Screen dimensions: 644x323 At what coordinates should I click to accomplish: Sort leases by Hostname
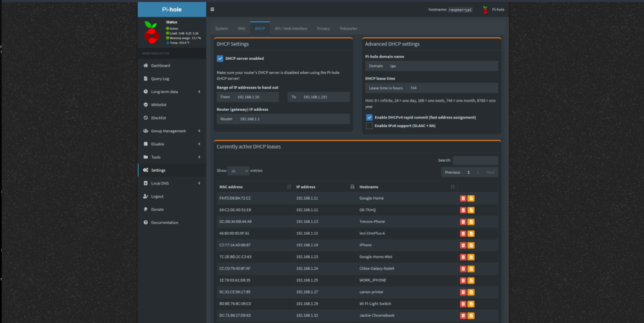pos(407,187)
